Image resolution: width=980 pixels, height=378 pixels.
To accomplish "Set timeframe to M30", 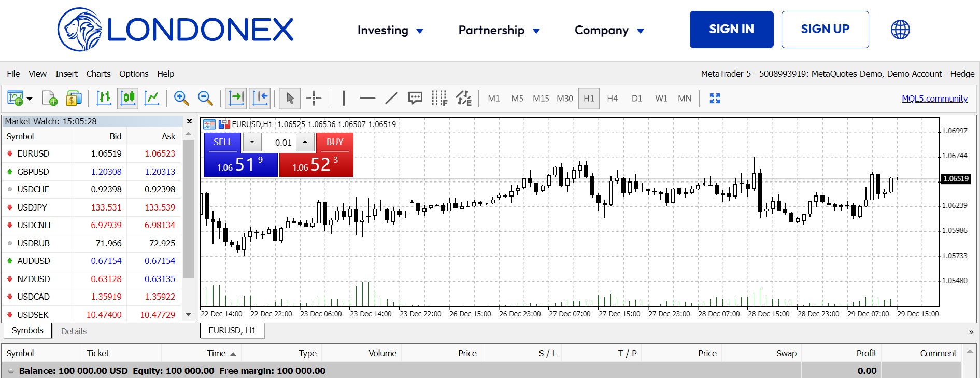I will (565, 98).
